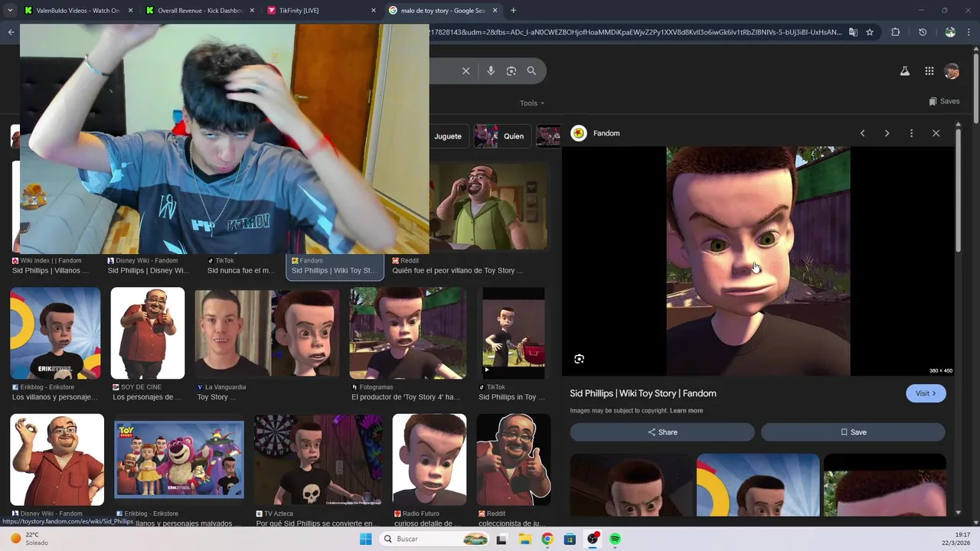Screen dimensions: 980x551
Task: Open the SOY DE CINE Al thumbs-up thumbnail
Action: (x=148, y=333)
